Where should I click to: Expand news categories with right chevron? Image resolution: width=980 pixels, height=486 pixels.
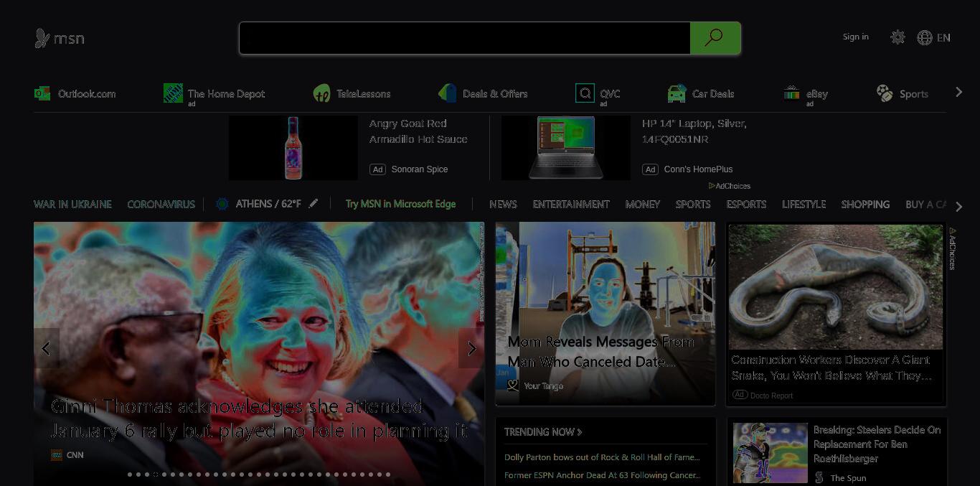coord(959,207)
